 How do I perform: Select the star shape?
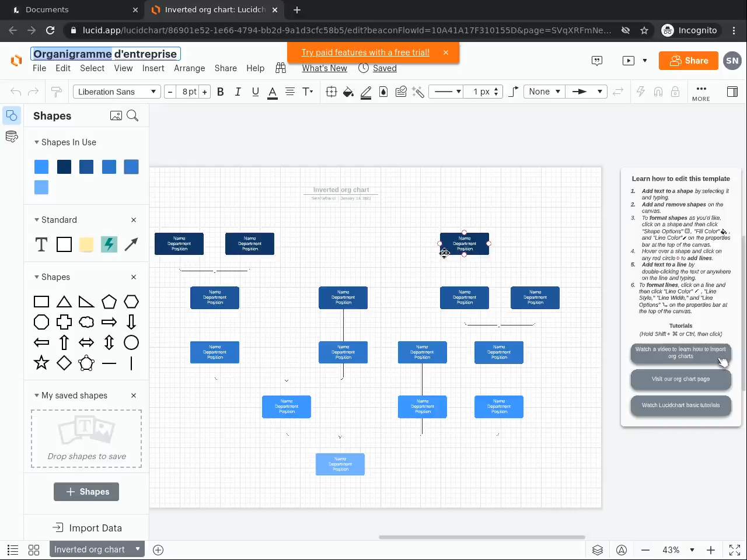coord(41,363)
